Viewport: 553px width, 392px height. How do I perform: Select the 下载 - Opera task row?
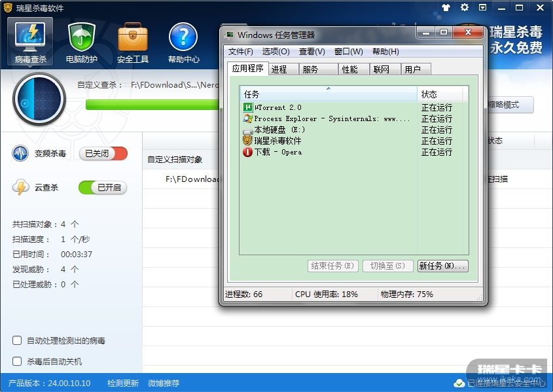[354, 152]
